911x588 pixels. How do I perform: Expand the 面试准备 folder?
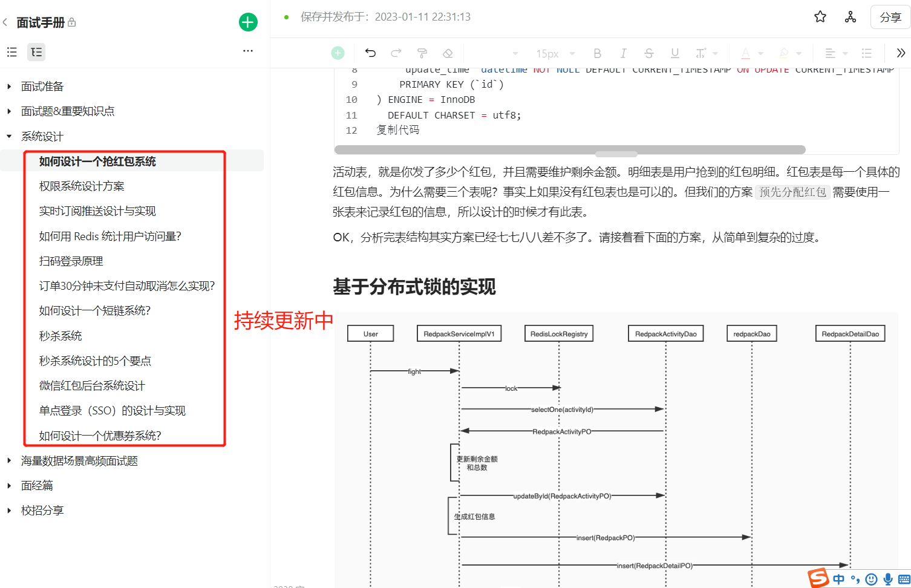9,87
